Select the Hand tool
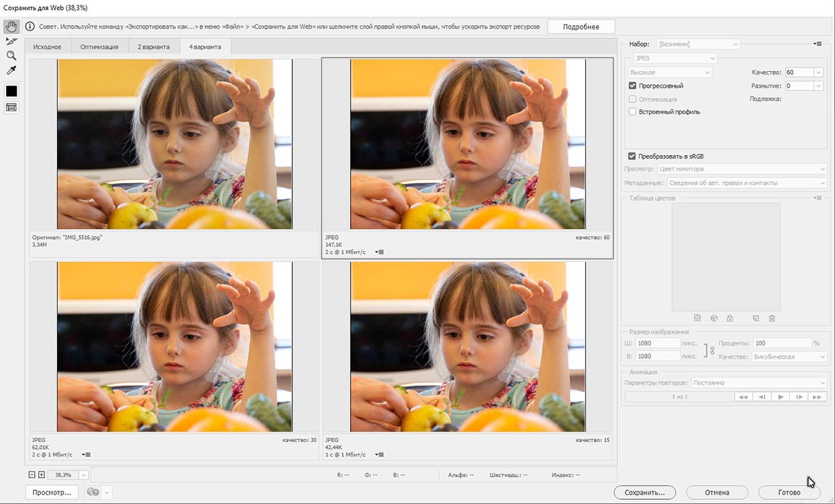The height and width of the screenshot is (504, 835). [x=11, y=27]
